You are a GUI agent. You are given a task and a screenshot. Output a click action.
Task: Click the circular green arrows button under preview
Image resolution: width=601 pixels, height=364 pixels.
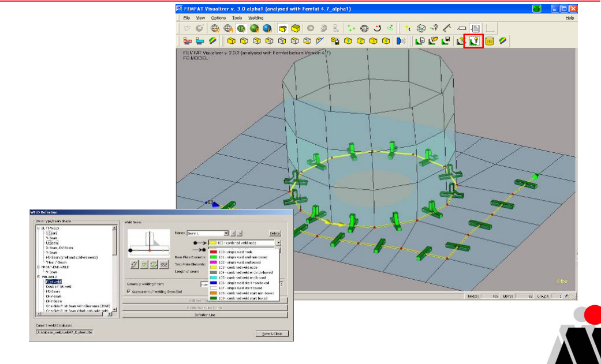coord(154,264)
